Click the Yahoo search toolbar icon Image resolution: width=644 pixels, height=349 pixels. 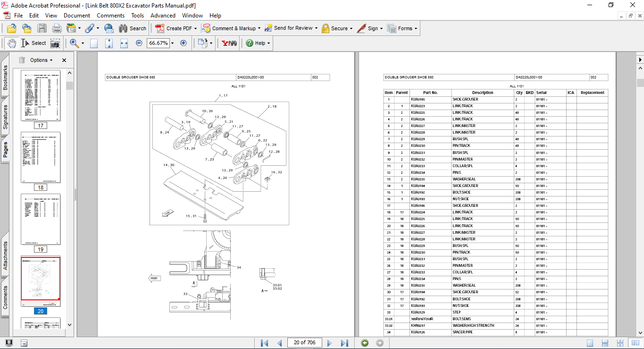click(229, 43)
